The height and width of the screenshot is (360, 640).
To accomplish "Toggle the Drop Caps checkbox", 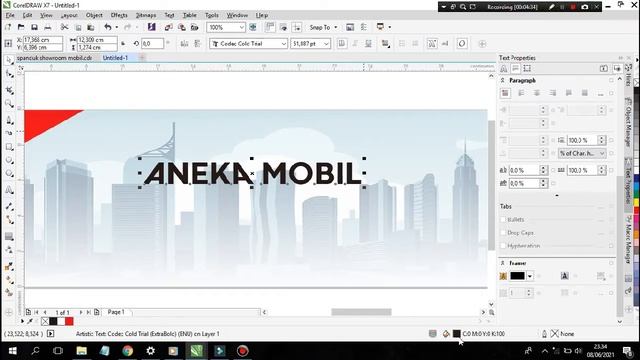I will [503, 233].
